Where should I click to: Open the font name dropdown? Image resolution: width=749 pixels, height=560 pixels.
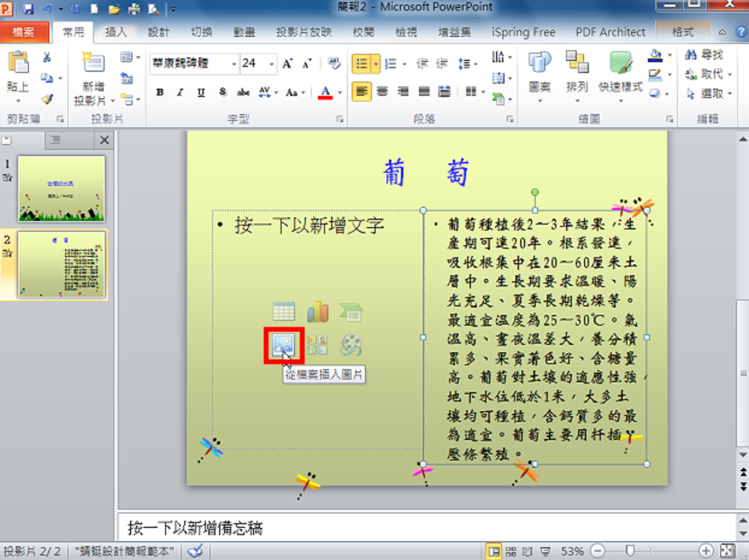[234, 64]
